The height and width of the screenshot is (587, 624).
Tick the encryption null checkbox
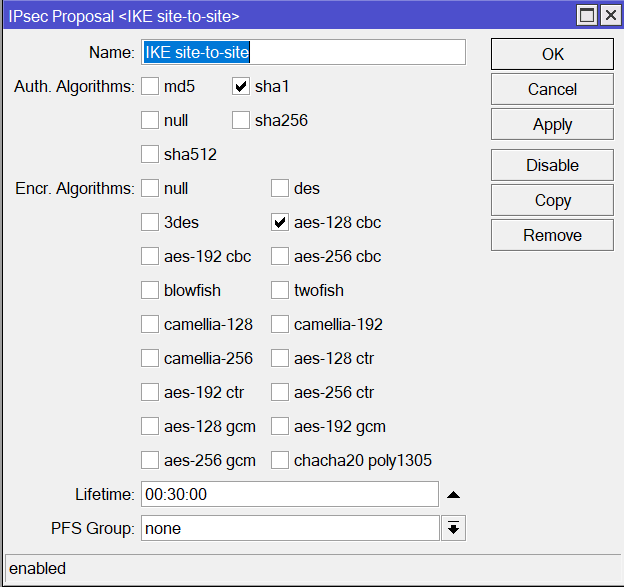150,188
